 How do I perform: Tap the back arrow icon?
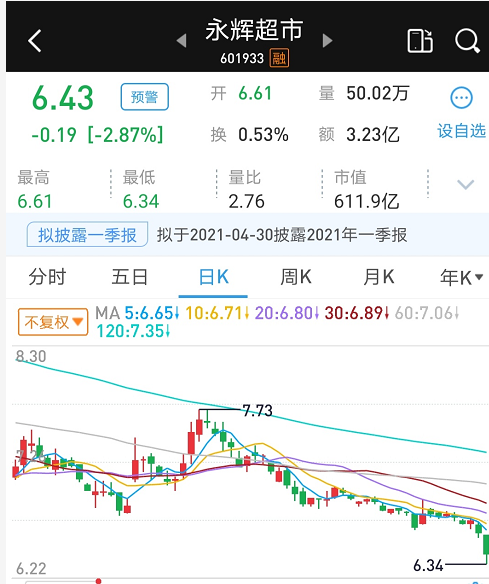pos(35,41)
